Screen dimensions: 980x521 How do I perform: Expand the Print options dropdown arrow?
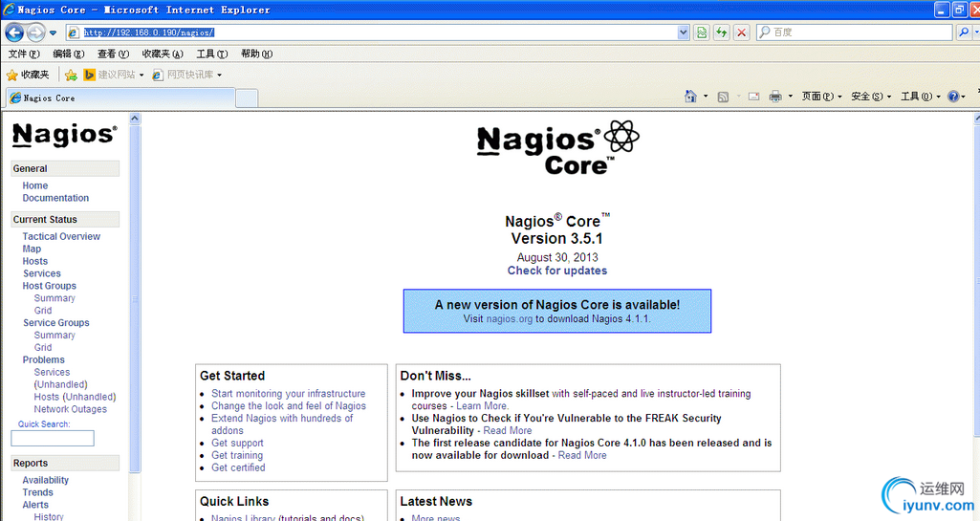click(791, 97)
